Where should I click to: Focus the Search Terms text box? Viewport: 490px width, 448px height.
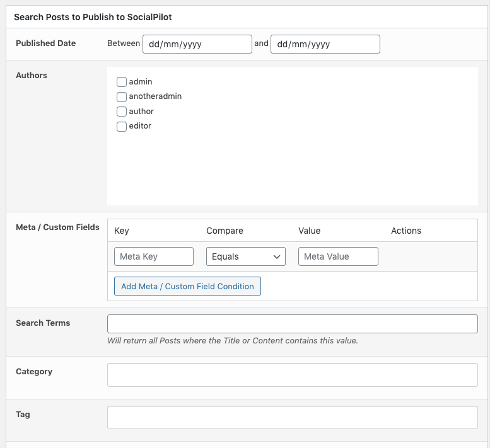(x=293, y=324)
